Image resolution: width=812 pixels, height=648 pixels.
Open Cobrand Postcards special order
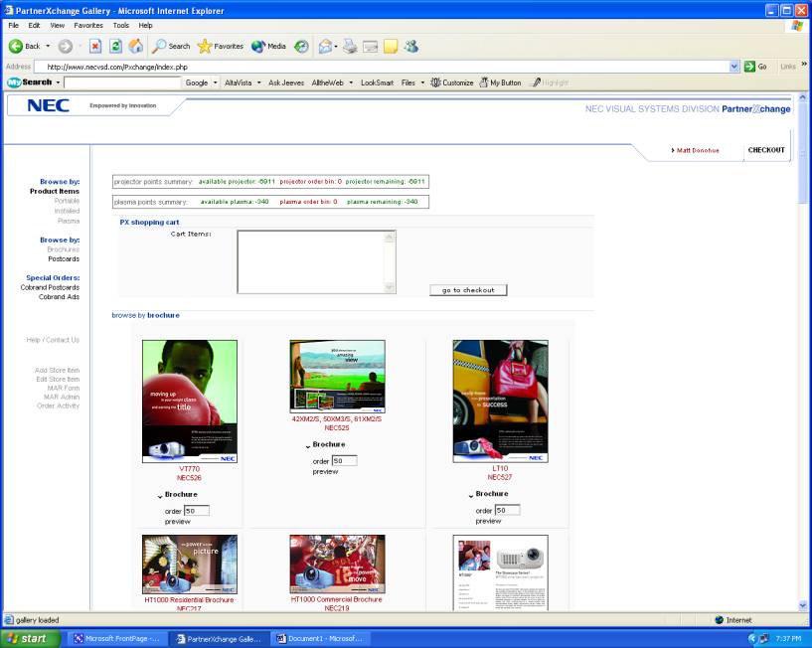[x=50, y=287]
